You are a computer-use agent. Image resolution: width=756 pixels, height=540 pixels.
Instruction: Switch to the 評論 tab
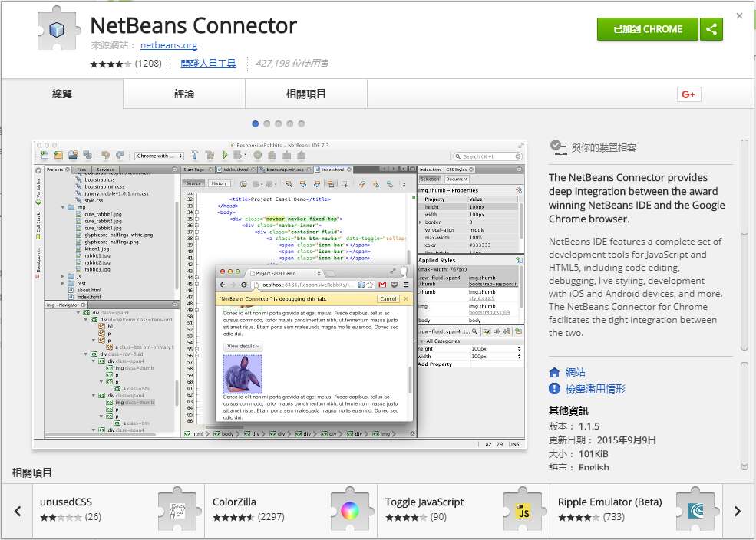[x=183, y=94]
